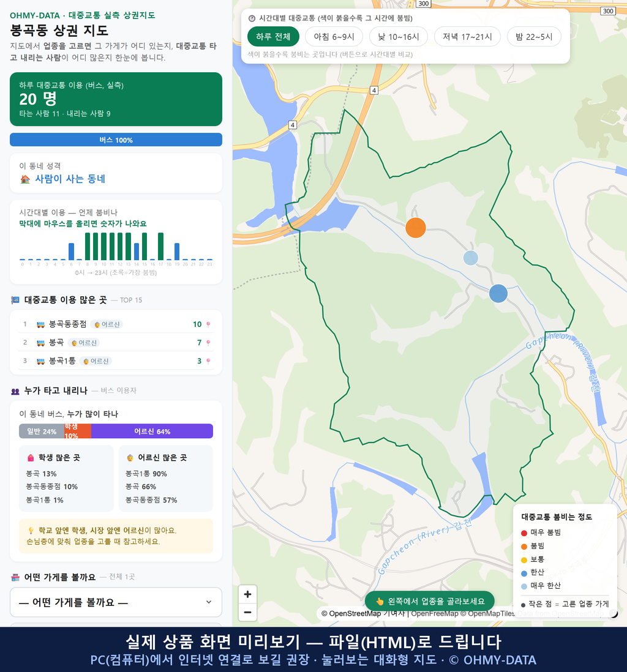Click the 봉곡1통 90% text
The image size is (627, 672).
146,474
